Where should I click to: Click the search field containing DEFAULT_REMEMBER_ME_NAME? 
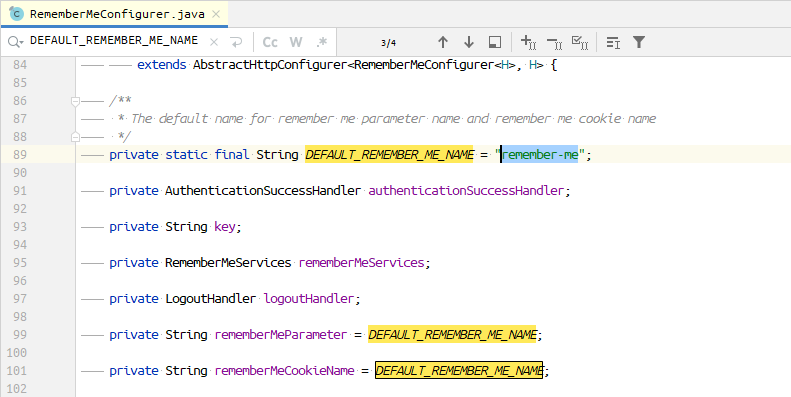point(114,40)
